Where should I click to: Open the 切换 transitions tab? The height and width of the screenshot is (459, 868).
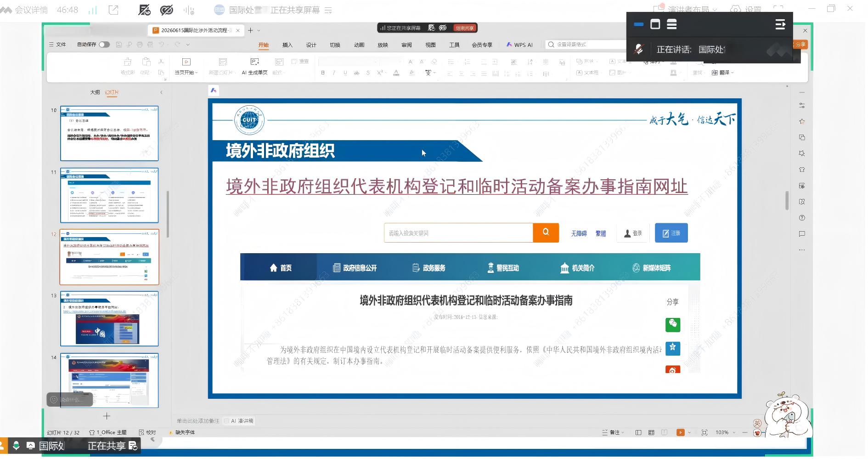335,45
